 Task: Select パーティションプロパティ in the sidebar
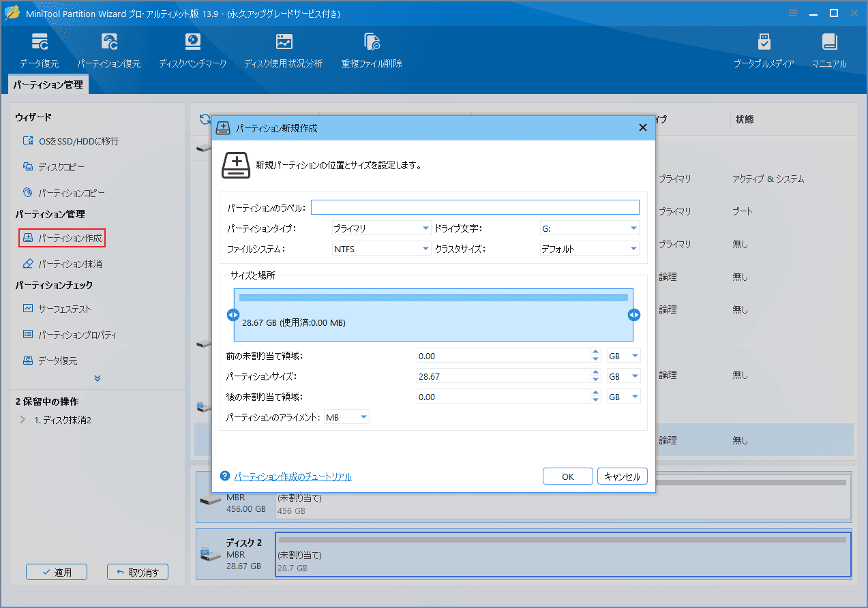click(70, 335)
